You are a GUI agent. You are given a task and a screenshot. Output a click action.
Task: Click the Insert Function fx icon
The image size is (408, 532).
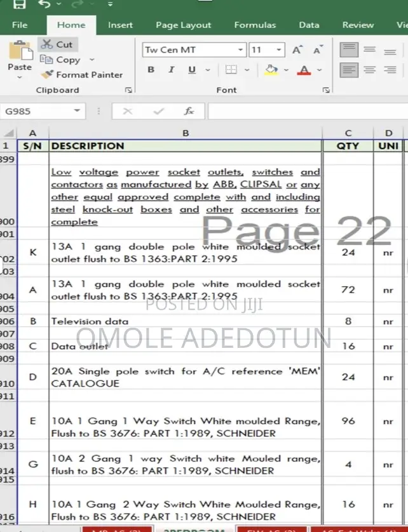[x=189, y=111]
